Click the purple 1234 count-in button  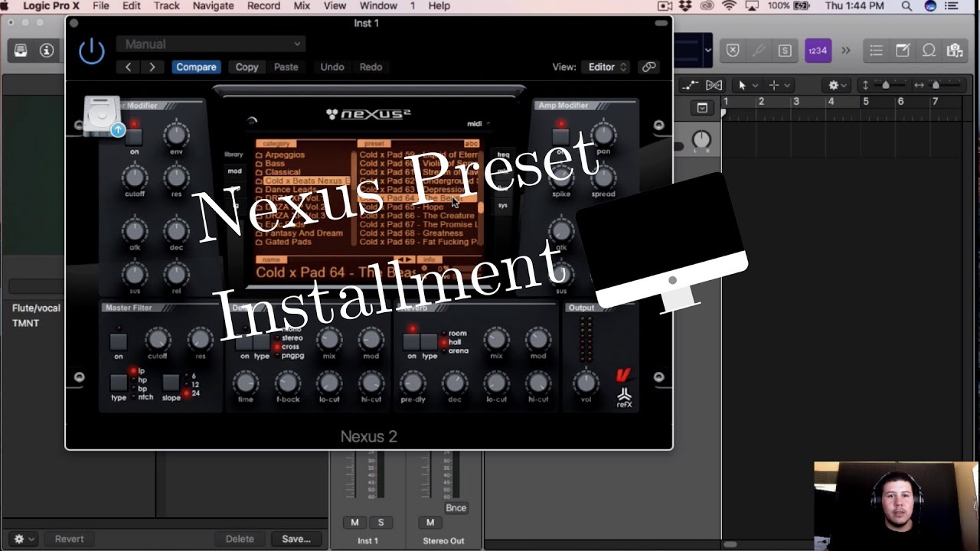coord(818,51)
